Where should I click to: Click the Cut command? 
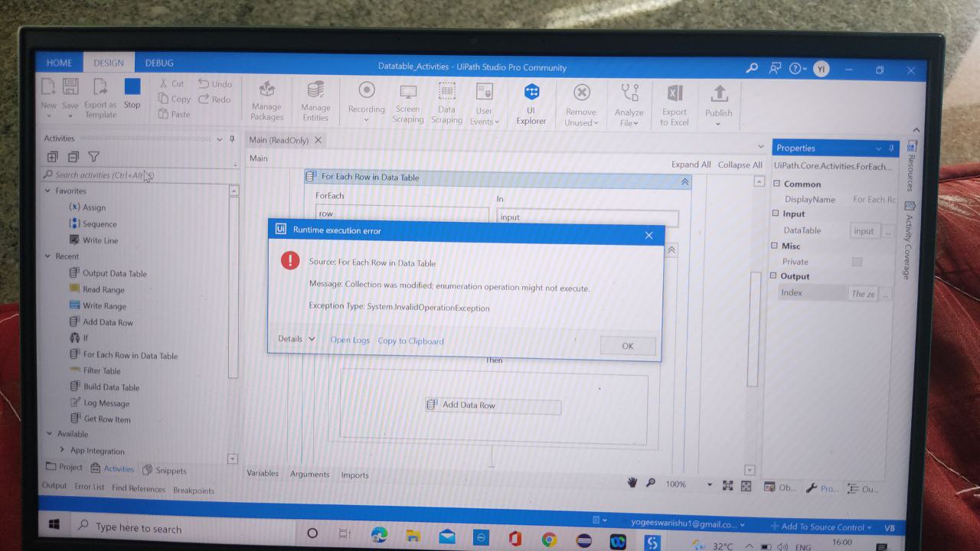coord(171,83)
